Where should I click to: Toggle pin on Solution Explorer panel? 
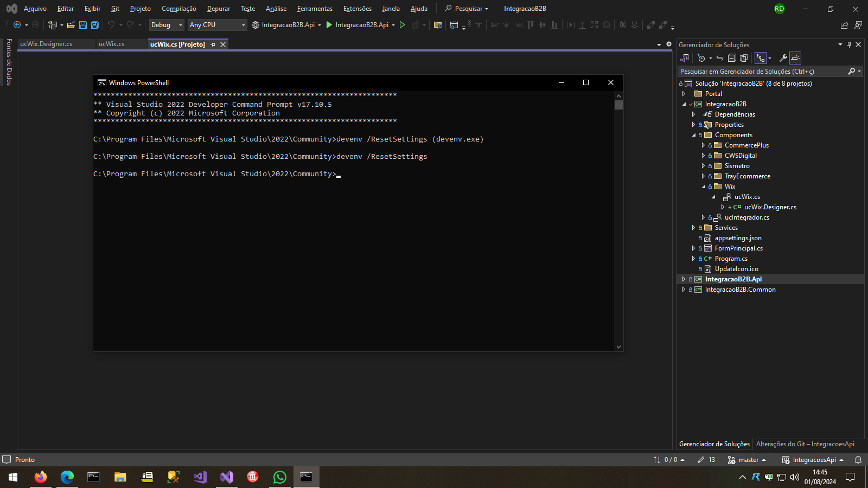(x=850, y=44)
